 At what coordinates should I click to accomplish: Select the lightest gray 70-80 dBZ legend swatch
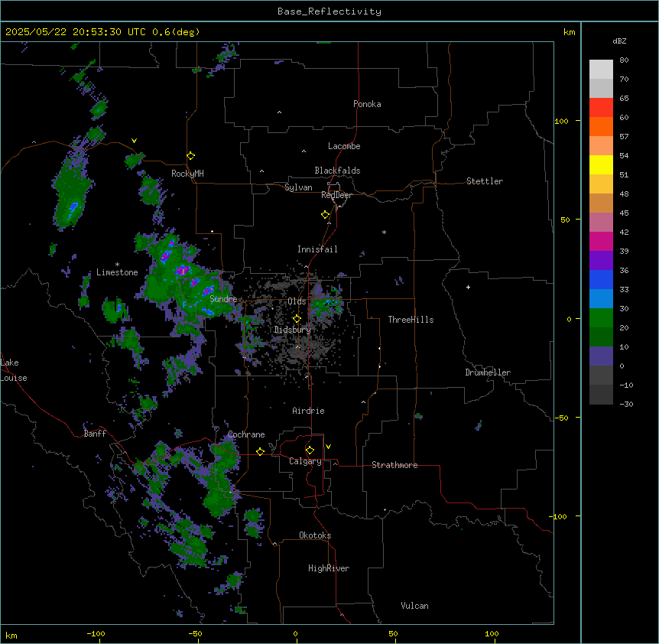pyautogui.click(x=601, y=69)
